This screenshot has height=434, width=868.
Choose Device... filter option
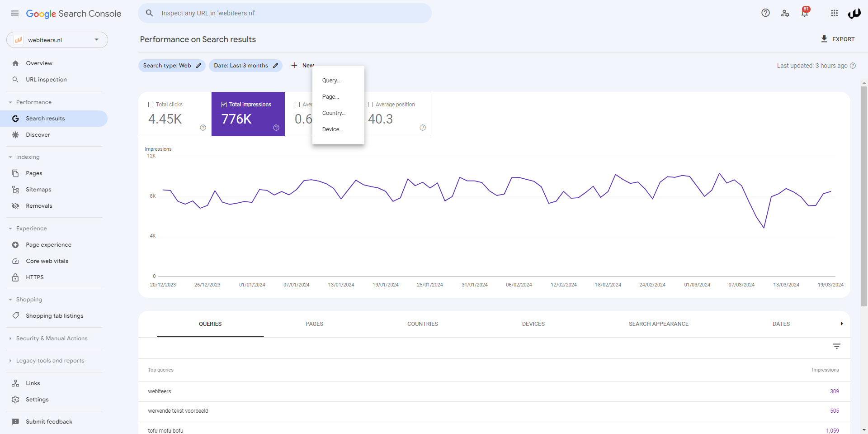(x=338, y=129)
